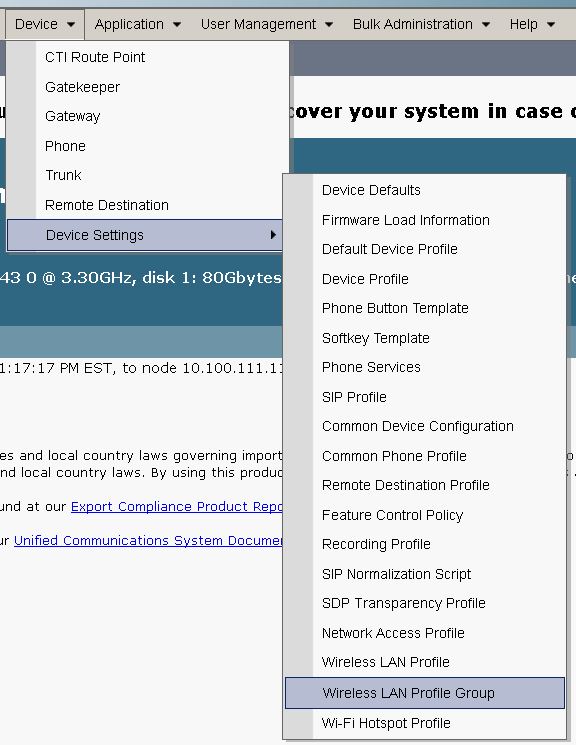Open the User Management menu
Screen dimensions: 576x745
click(266, 24)
